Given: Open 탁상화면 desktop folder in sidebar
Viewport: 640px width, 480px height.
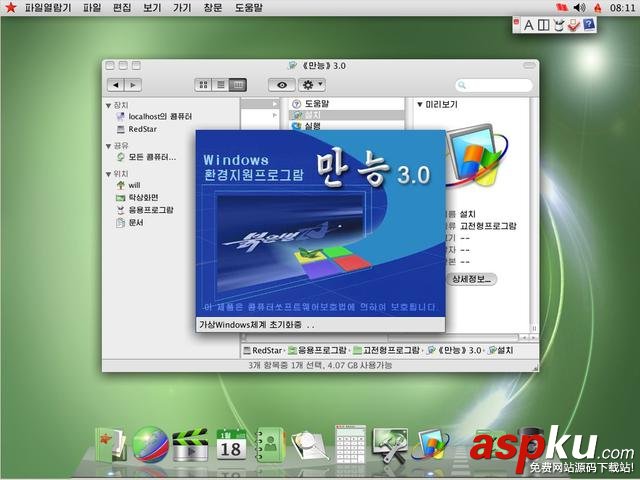Looking at the screenshot, I should pos(137,198).
